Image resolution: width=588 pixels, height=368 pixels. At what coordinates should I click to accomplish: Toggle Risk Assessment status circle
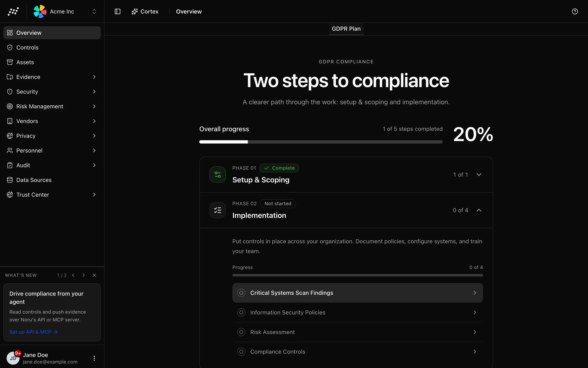pos(241,332)
